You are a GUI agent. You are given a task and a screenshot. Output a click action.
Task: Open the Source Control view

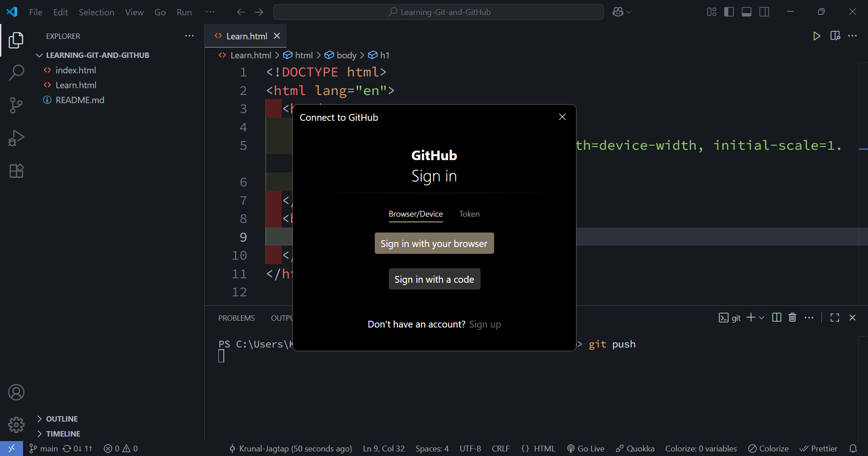[16, 105]
